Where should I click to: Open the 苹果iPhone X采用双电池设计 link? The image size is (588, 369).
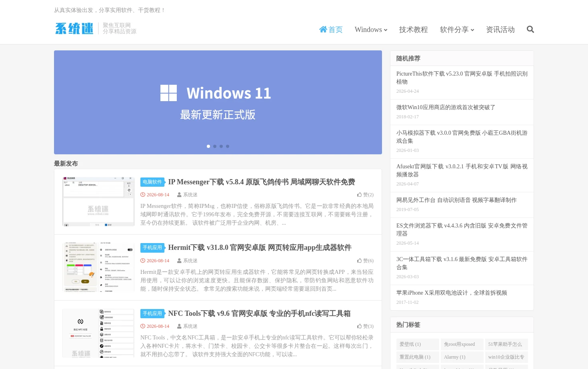(x=452, y=293)
